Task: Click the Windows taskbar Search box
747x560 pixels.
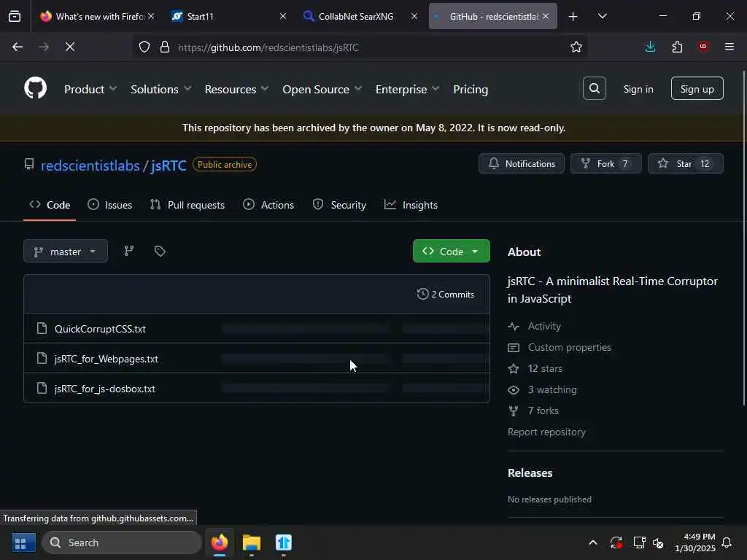Action: 122,542
